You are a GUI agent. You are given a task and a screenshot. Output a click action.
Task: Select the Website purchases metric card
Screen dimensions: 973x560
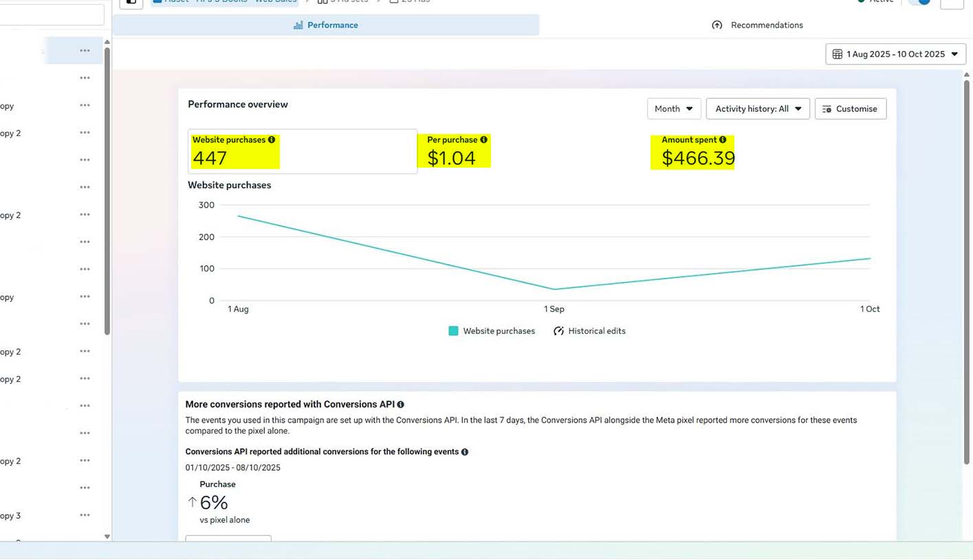(303, 151)
